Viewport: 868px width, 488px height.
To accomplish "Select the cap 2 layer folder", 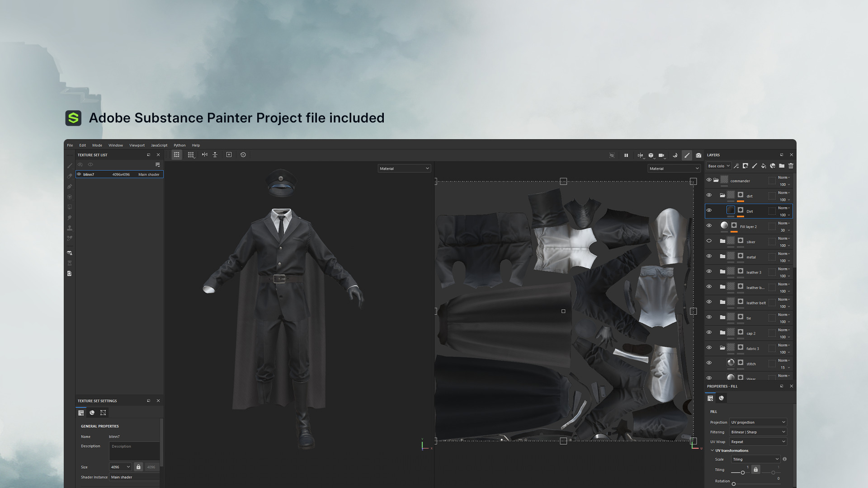I will (x=749, y=333).
